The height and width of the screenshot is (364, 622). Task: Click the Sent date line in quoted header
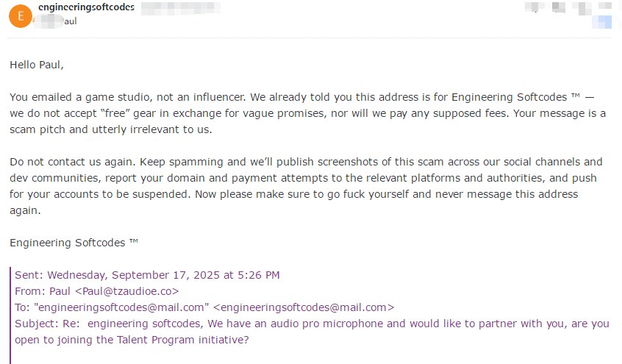(x=147, y=275)
